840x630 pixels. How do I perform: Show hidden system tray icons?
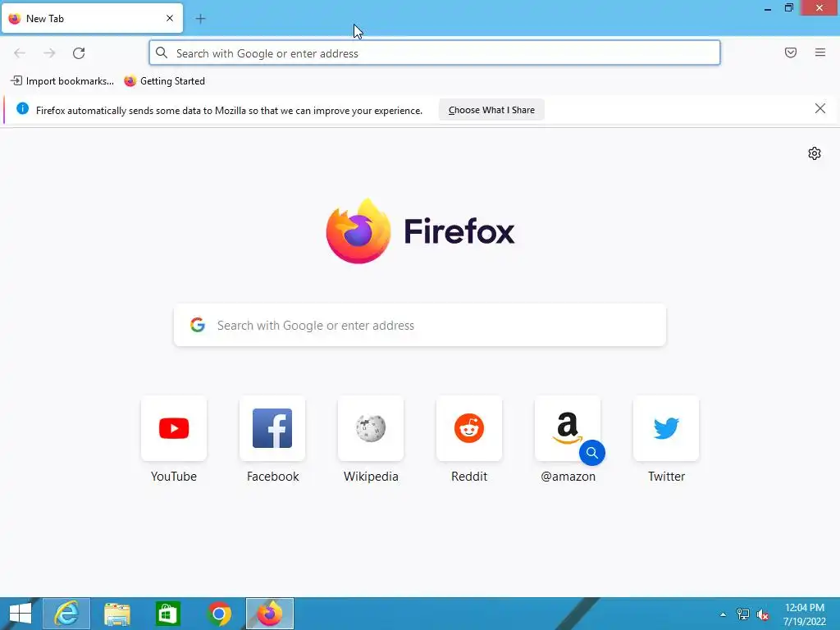pyautogui.click(x=723, y=614)
